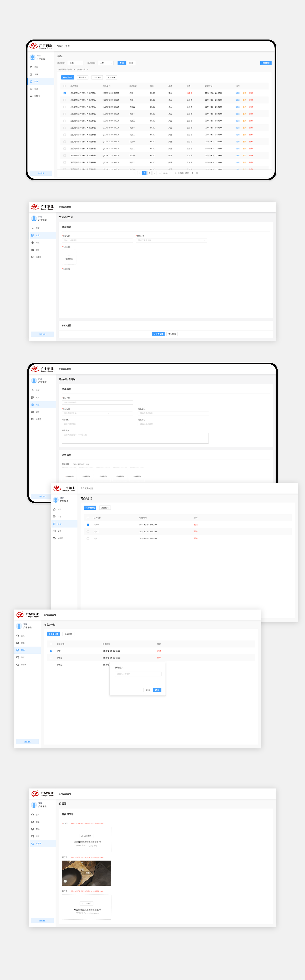Click the 首页 icon in the 新增商品 window sidebar

point(32,390)
